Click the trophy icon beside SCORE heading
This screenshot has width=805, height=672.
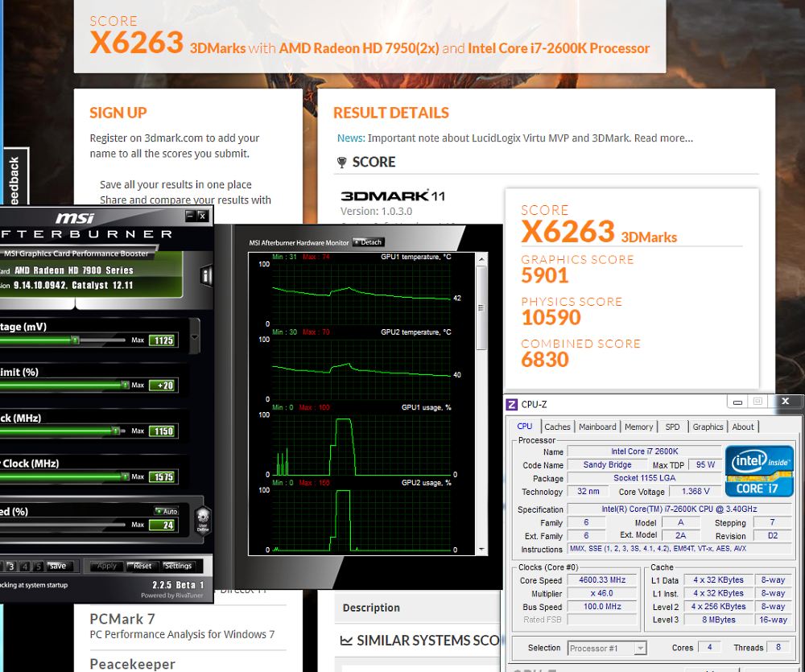(341, 163)
